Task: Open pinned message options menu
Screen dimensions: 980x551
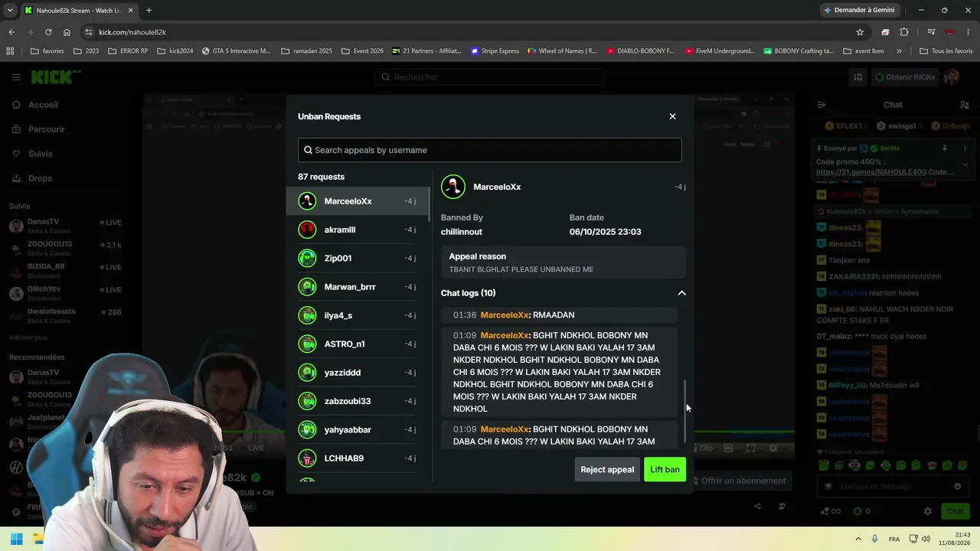Action: pos(965,148)
